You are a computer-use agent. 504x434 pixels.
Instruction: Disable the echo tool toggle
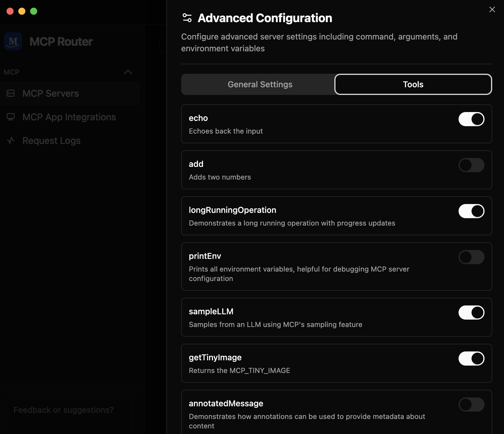[x=471, y=119]
